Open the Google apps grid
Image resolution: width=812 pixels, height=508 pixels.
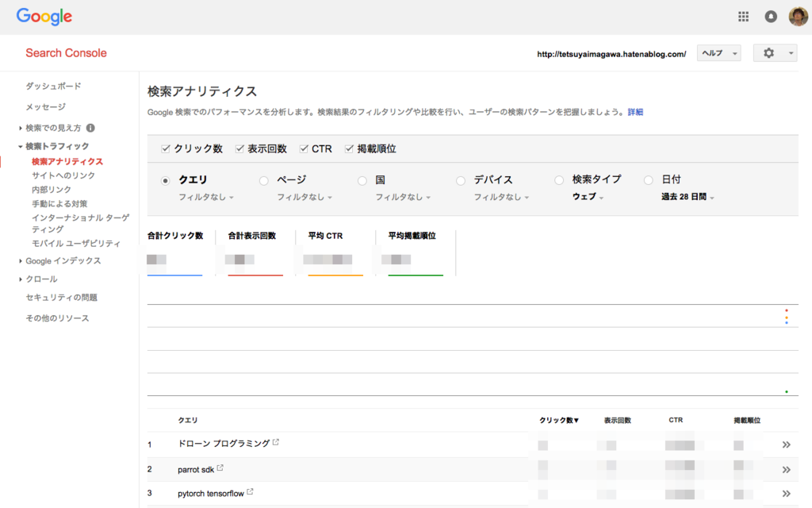tap(743, 17)
